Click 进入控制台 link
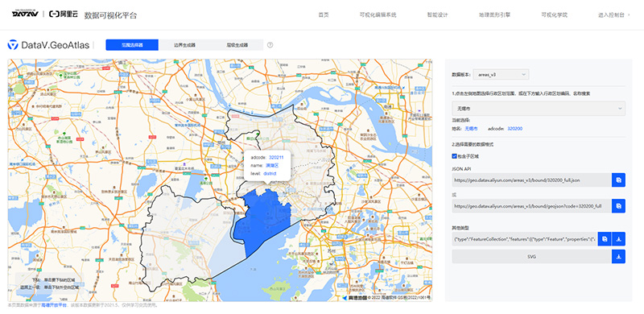Image resolution: width=644 pixels, height=314 pixels. coord(611,14)
